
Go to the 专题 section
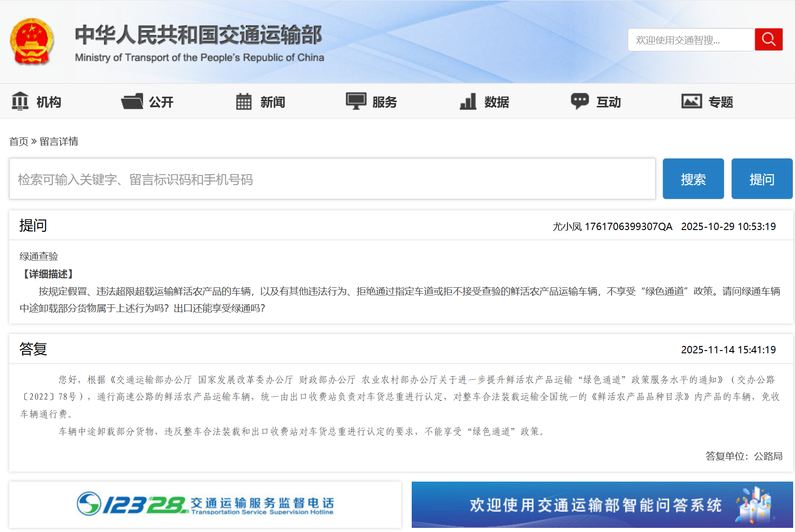[721, 102]
